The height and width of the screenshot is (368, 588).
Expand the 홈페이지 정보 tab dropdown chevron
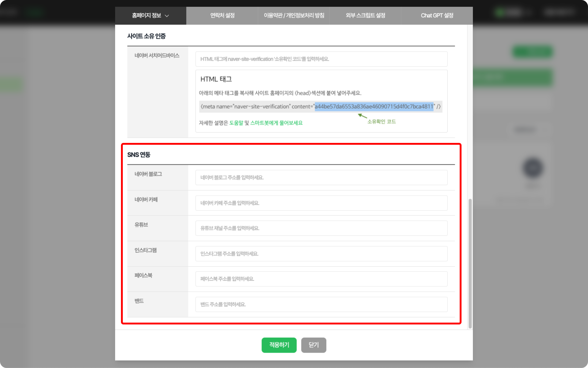167,16
